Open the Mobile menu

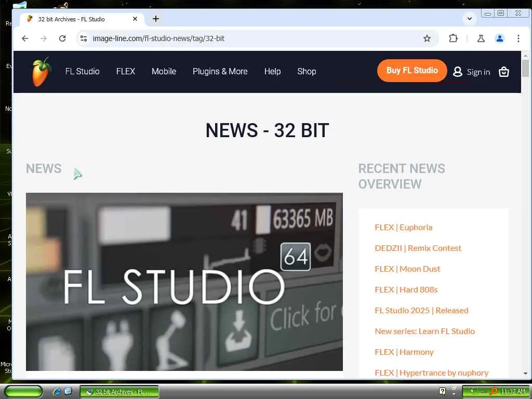164,71
